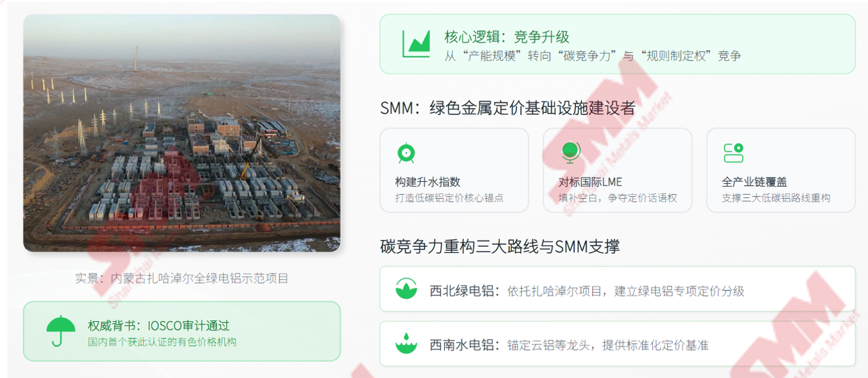Click the green umbrella icon beside 权威背书
The height and width of the screenshot is (378, 868).
coord(61,331)
